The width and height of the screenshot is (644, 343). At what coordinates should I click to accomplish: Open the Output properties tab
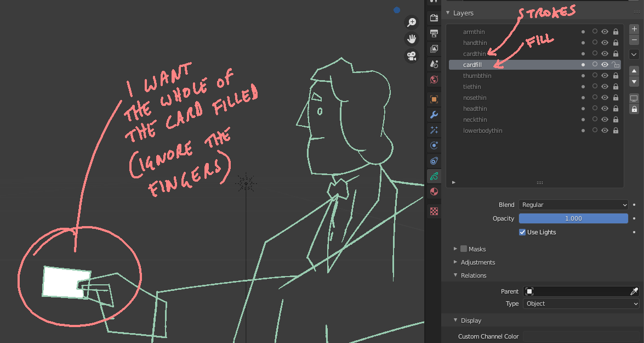434,33
